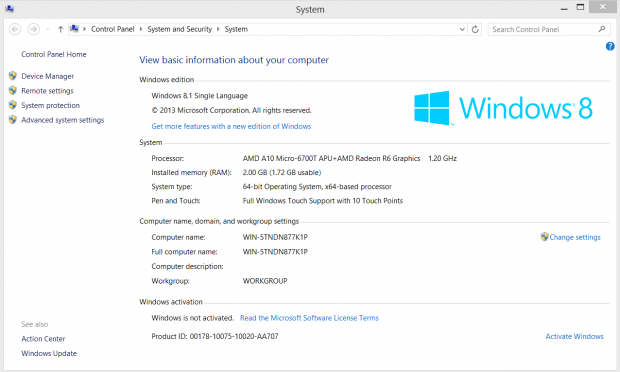This screenshot has width=620, height=372.
Task: Click the processor name 'AMD A10 Micro-6700T APU+AMD Radeon R6 Graphics'
Action: click(331, 159)
